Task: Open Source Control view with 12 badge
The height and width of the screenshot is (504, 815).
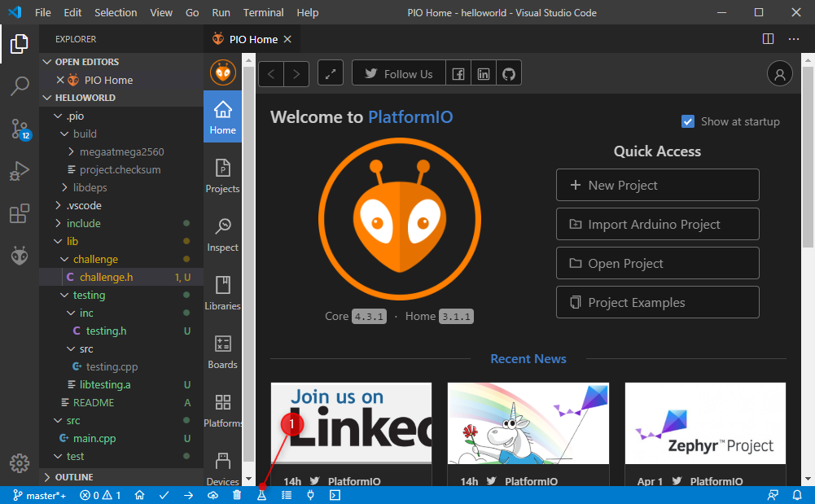Action: pyautogui.click(x=20, y=129)
